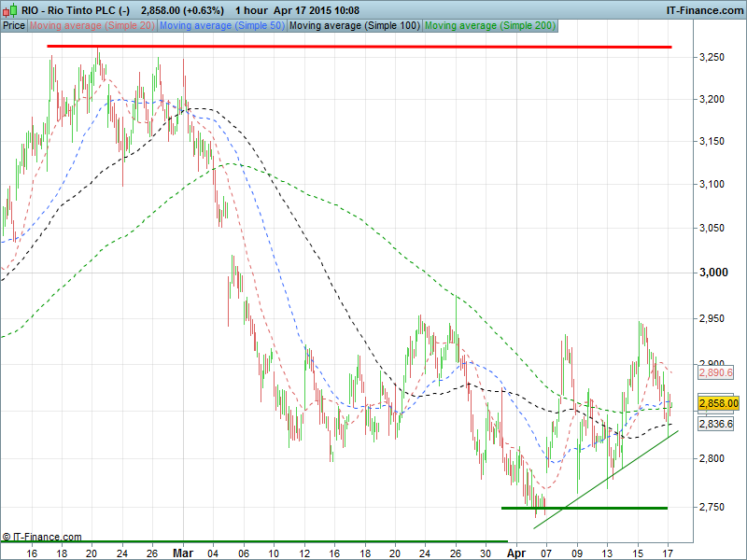This screenshot has height=560, width=747.
Task: Switch to Moving average (Simple 100) tab
Action: click(354, 25)
